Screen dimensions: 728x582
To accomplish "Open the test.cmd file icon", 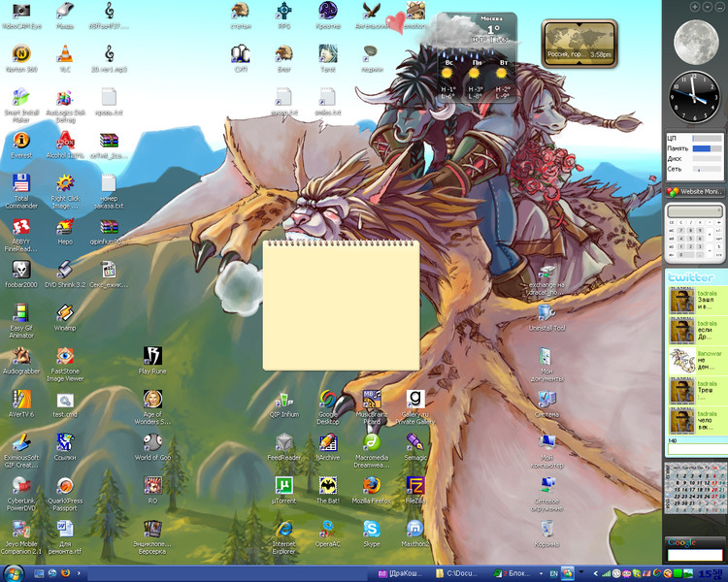I will pos(65,405).
